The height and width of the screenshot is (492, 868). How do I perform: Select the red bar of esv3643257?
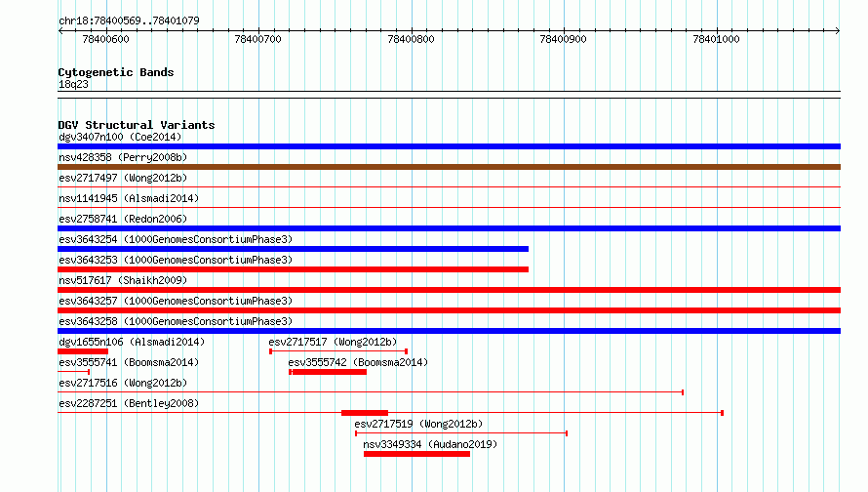pyautogui.click(x=449, y=310)
